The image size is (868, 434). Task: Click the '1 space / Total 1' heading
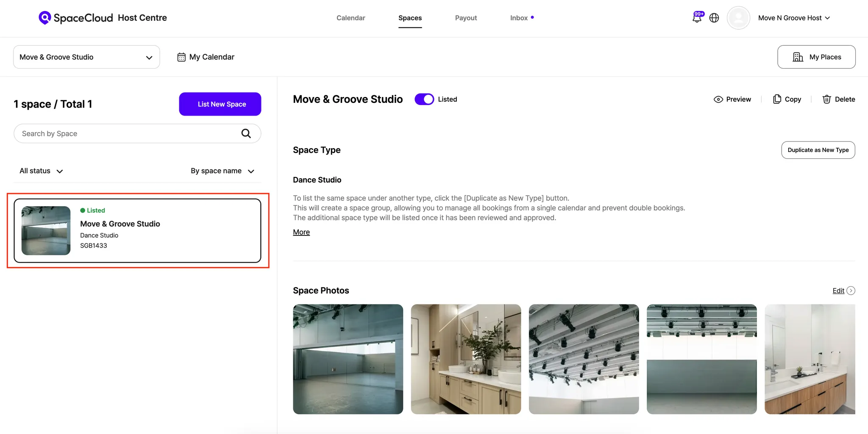click(x=53, y=104)
